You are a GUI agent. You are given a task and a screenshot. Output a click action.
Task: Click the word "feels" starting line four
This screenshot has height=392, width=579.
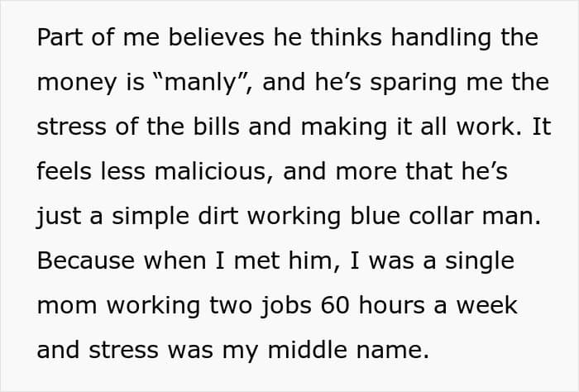click(x=65, y=172)
